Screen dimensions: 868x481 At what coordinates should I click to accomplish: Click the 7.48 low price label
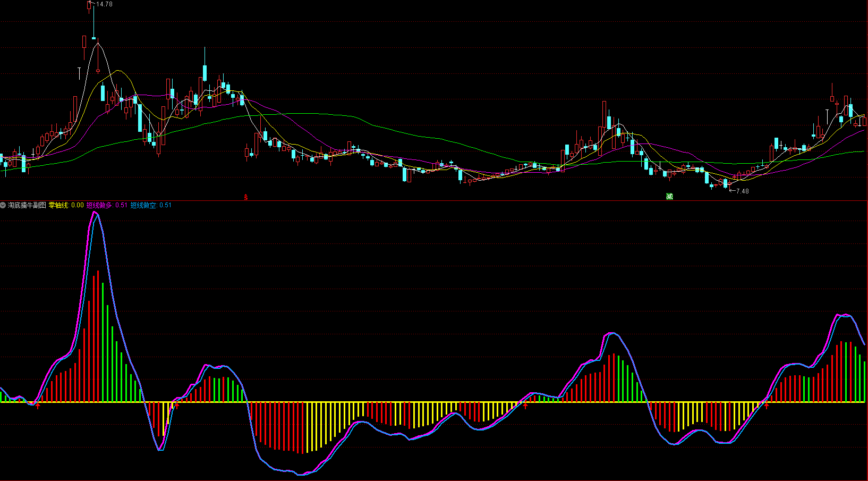(x=742, y=191)
